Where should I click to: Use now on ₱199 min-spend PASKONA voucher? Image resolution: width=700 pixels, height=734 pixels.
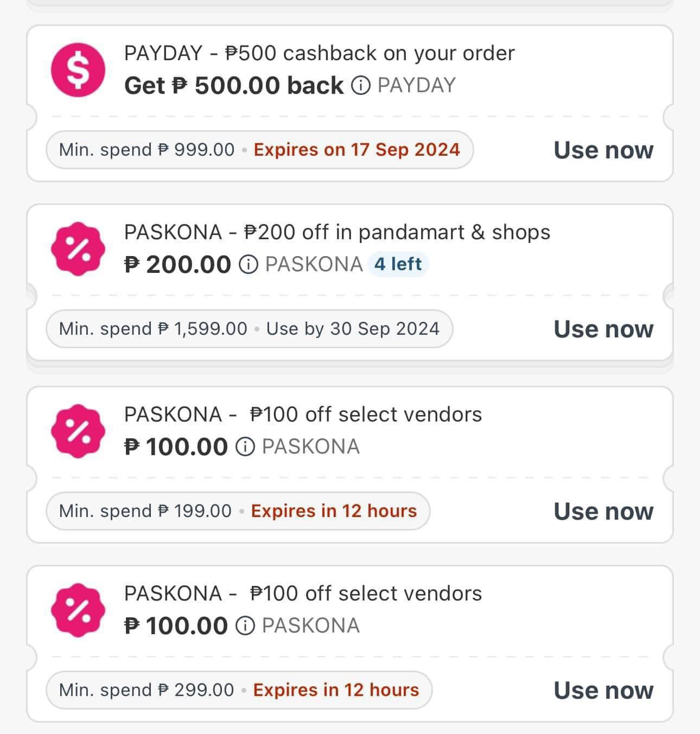pyautogui.click(x=603, y=512)
